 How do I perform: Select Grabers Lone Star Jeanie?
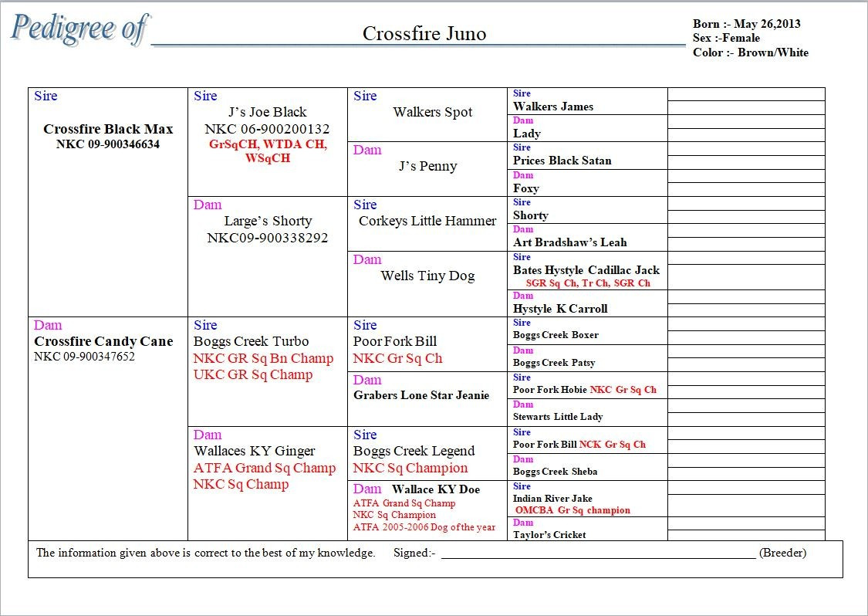point(421,395)
